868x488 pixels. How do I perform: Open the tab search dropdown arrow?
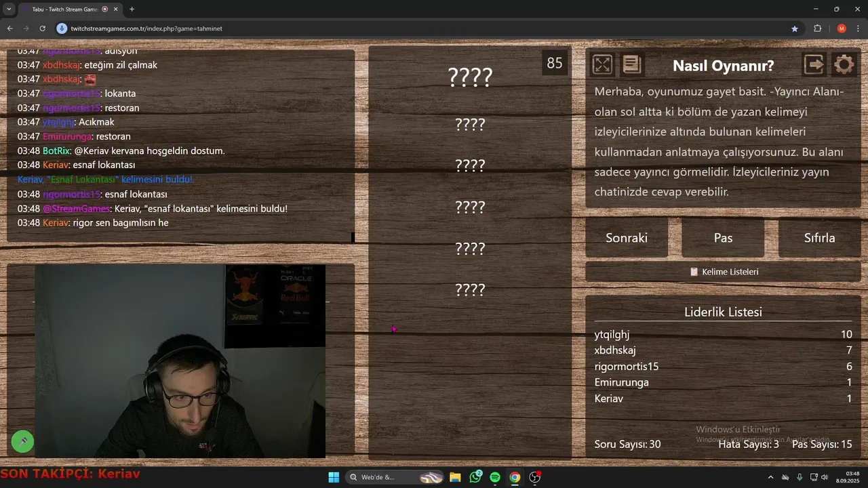[x=8, y=9]
